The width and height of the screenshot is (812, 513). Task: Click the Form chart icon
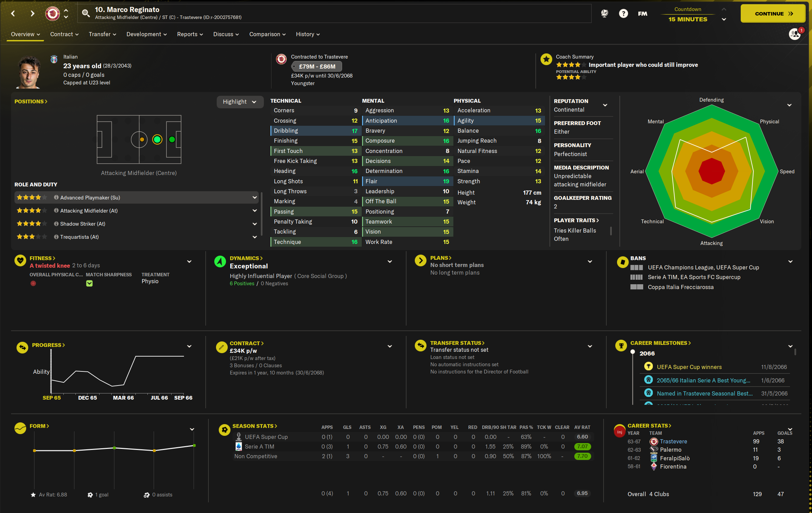pyautogui.click(x=20, y=428)
